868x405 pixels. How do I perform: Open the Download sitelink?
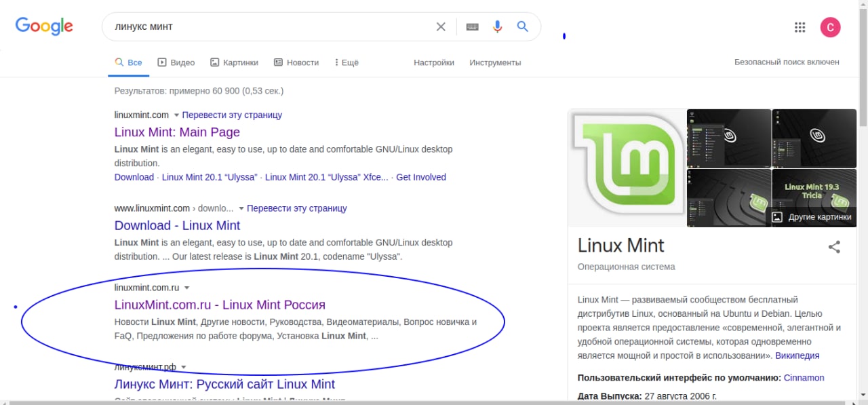click(x=134, y=177)
